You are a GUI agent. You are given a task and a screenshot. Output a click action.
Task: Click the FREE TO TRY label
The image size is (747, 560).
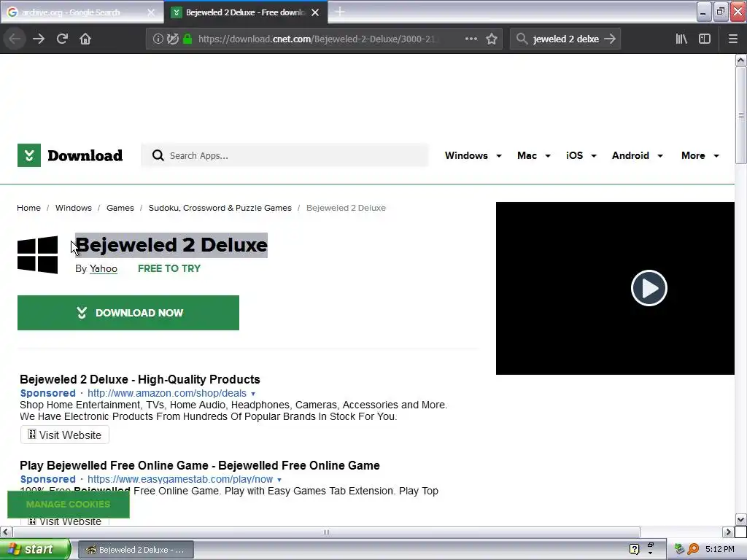tap(169, 268)
